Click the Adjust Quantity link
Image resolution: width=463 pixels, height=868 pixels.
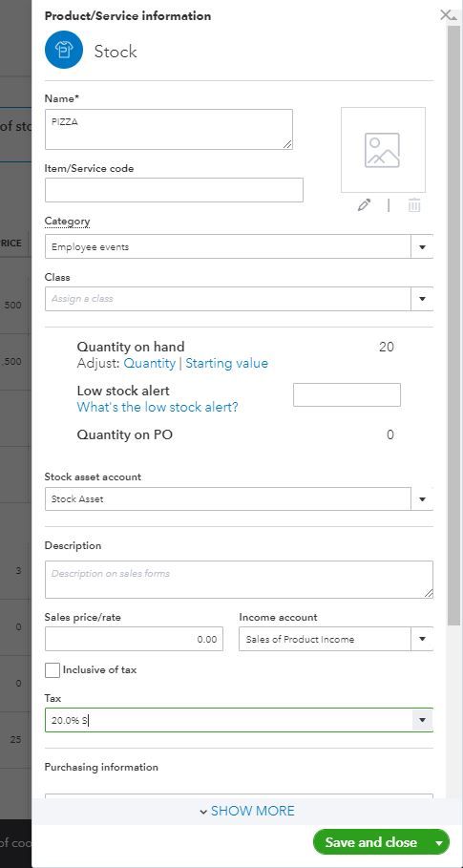click(149, 363)
